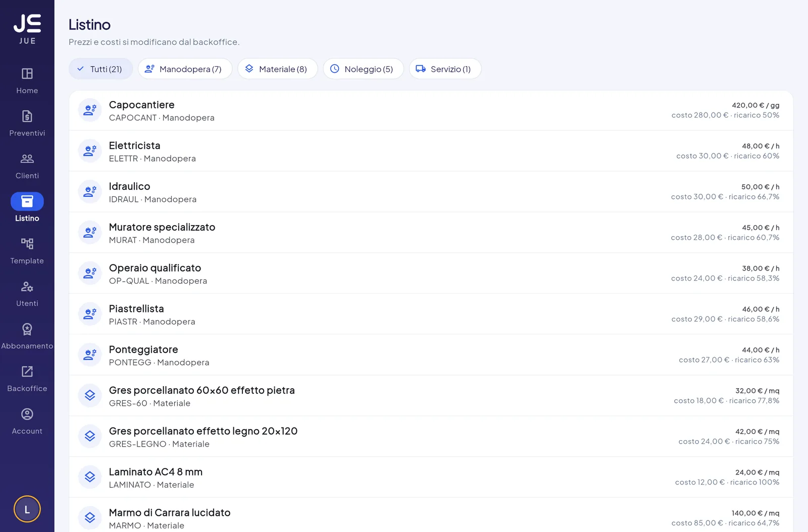The width and height of the screenshot is (808, 532).
Task: Go to Preventivi in the sidebar
Action: tap(27, 123)
